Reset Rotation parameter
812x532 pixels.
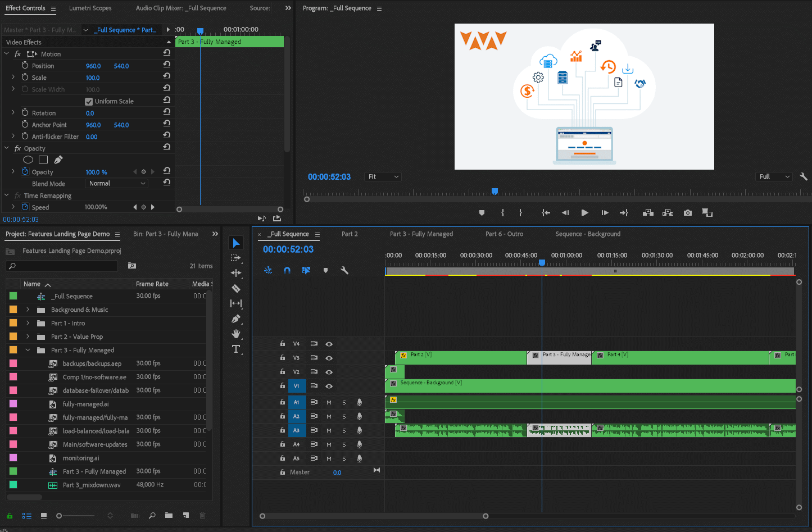coord(167,111)
